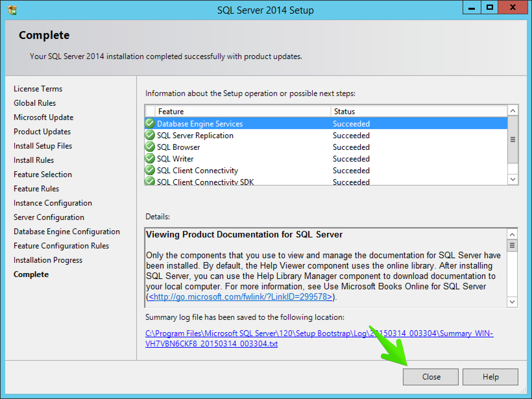Close window using red title bar X

point(513,8)
